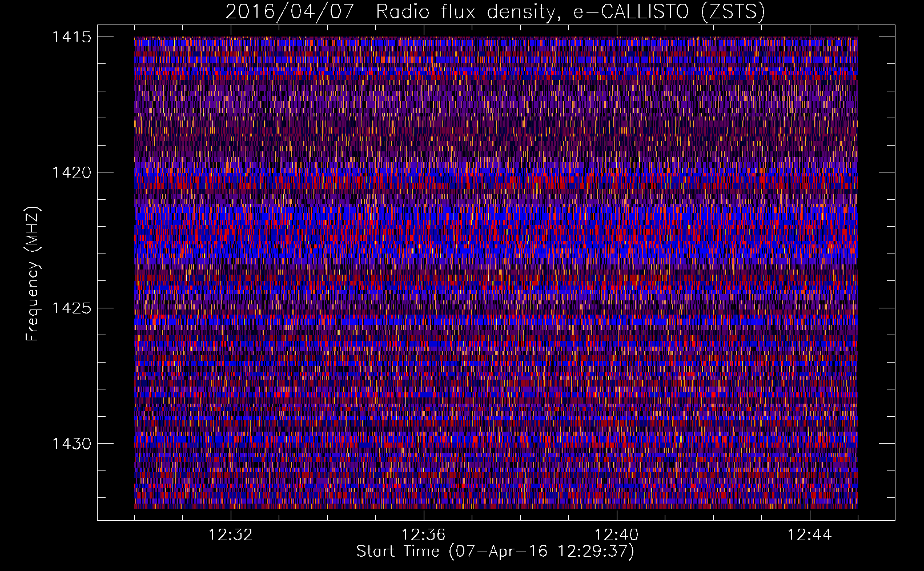Click the 12:36 time tick label

coord(424,534)
